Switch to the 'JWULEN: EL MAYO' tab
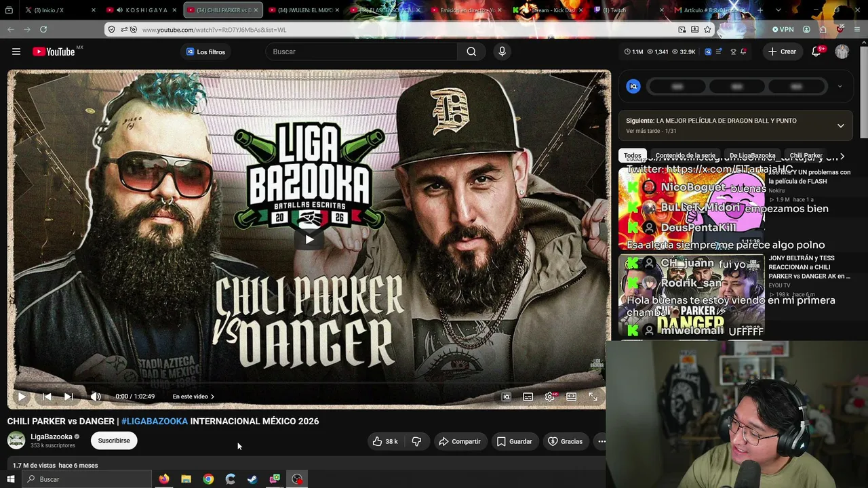The width and height of the screenshot is (868, 488). [x=304, y=10]
